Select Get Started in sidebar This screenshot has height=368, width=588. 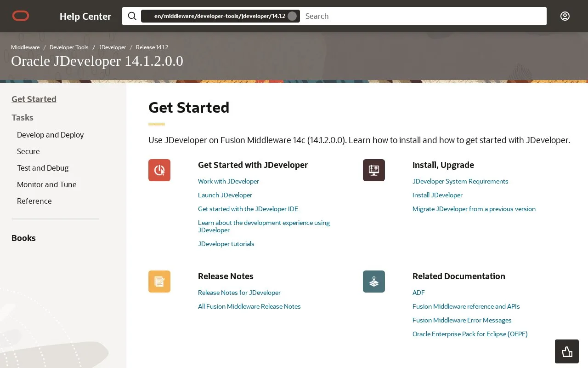(x=34, y=99)
